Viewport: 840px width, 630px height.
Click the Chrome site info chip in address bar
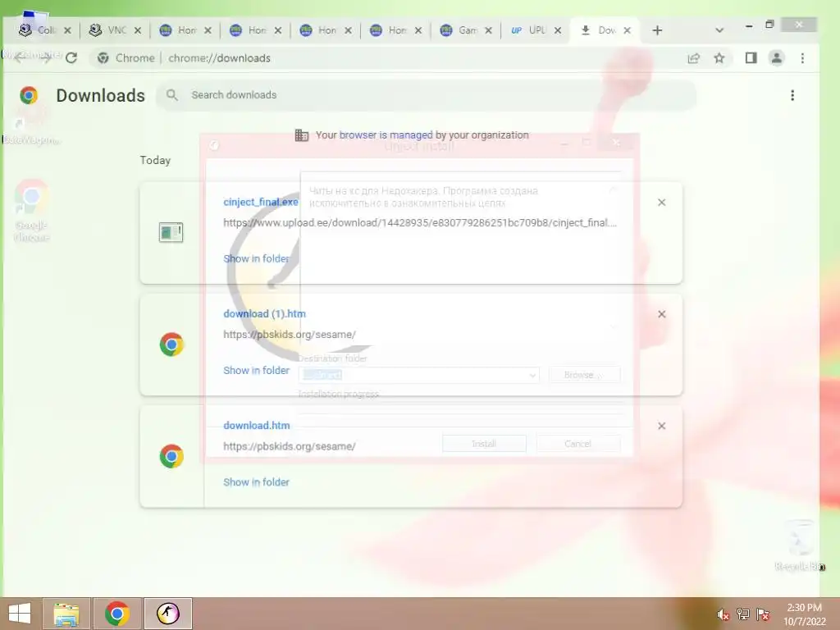[126, 58]
